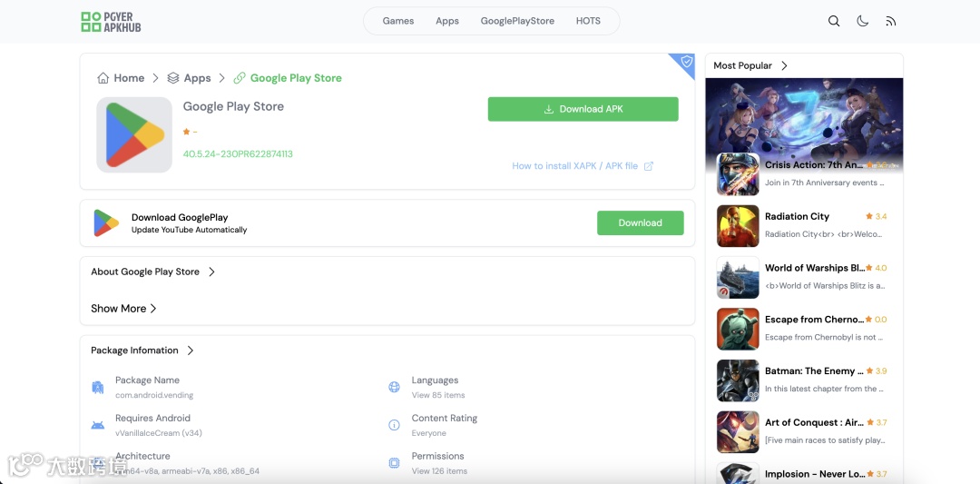Open World of Warships Bl... entry
The image size is (980, 484).
point(815,268)
